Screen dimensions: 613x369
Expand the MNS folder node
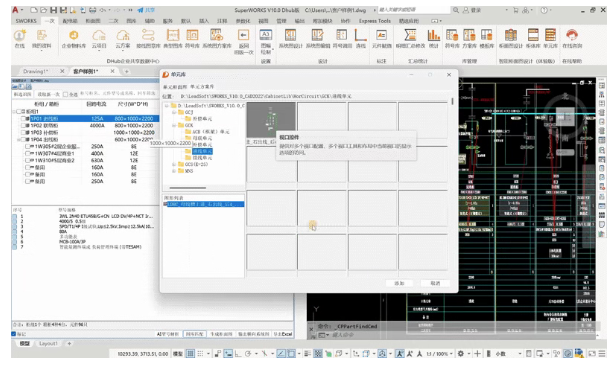pos(174,171)
